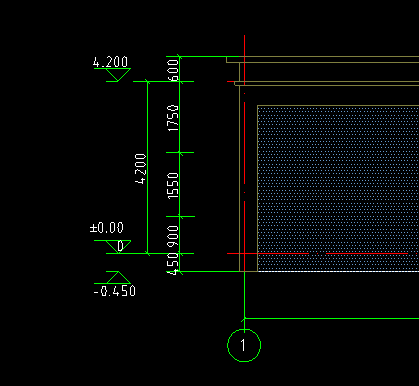Click the blue dotted hatch area
419x386 pixels.
click(x=338, y=189)
